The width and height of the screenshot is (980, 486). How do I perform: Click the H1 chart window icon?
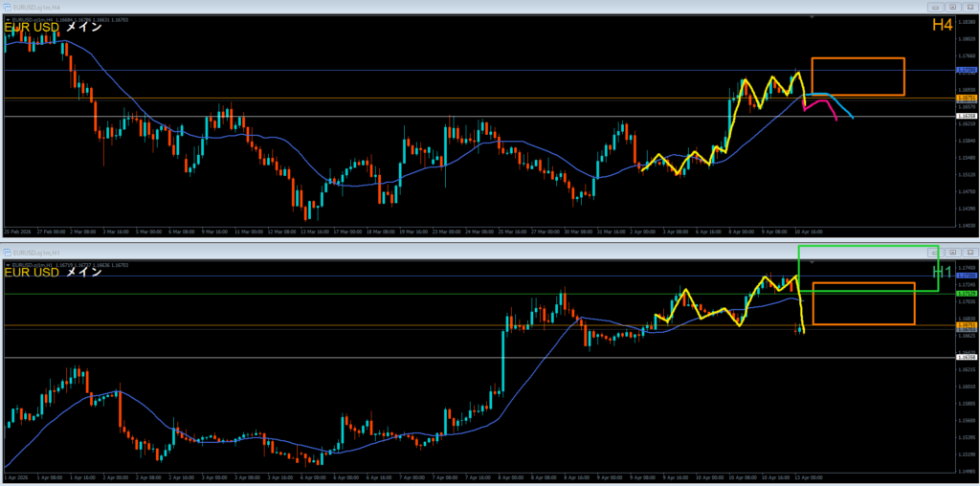point(8,252)
